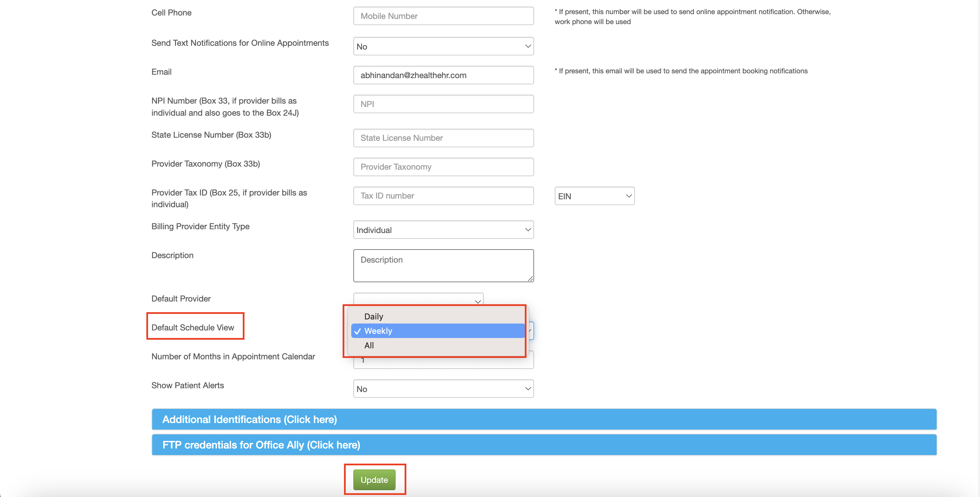Click the Description resize handle corner
Screen dimensions: 980x497
coord(530,279)
